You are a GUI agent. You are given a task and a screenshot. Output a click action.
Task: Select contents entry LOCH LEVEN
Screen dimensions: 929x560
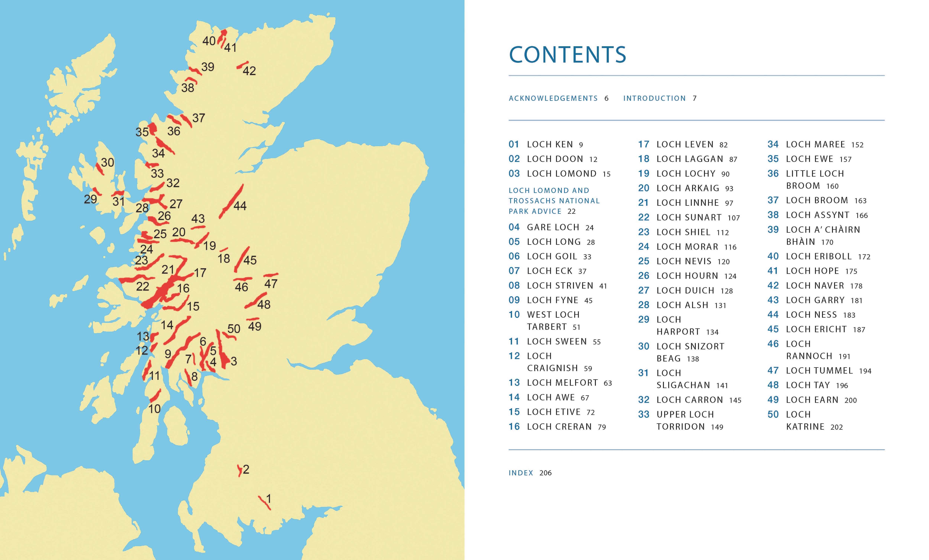683,144
